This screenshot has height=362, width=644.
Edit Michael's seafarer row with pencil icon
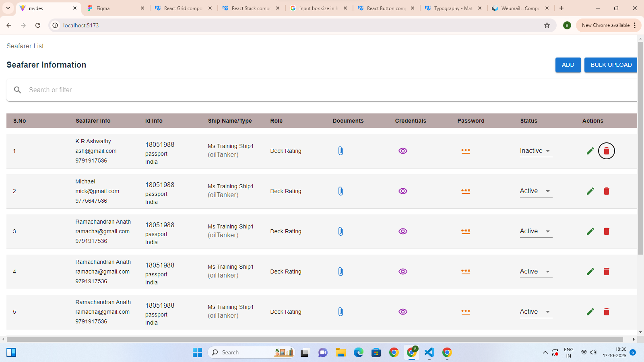[590, 191]
